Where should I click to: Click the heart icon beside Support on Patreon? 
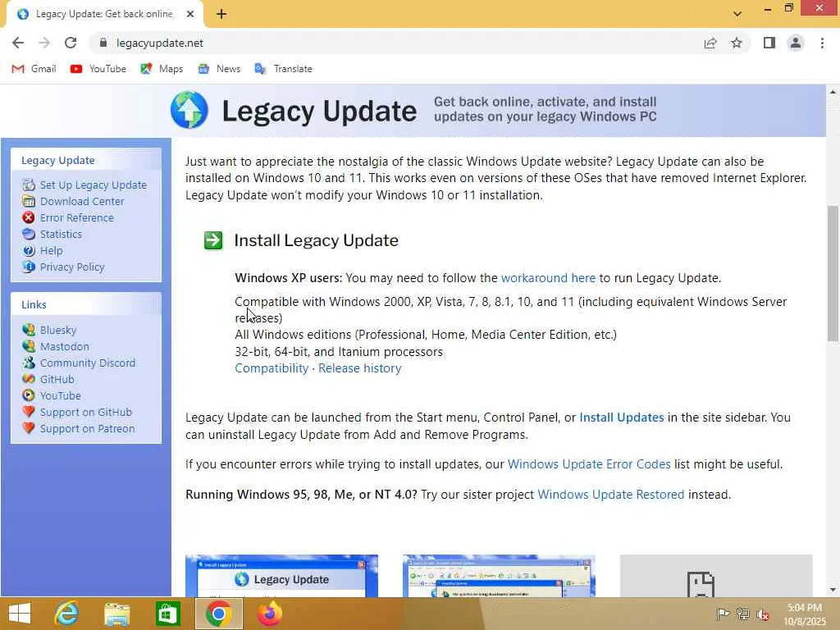coord(29,428)
